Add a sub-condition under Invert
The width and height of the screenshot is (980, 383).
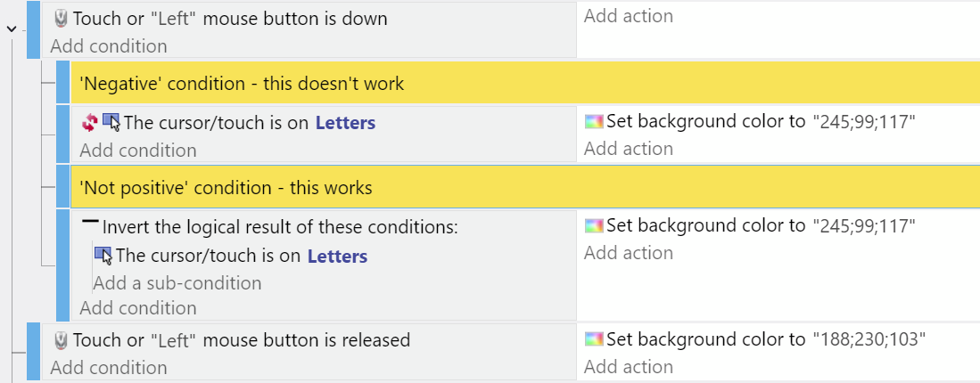(x=177, y=283)
